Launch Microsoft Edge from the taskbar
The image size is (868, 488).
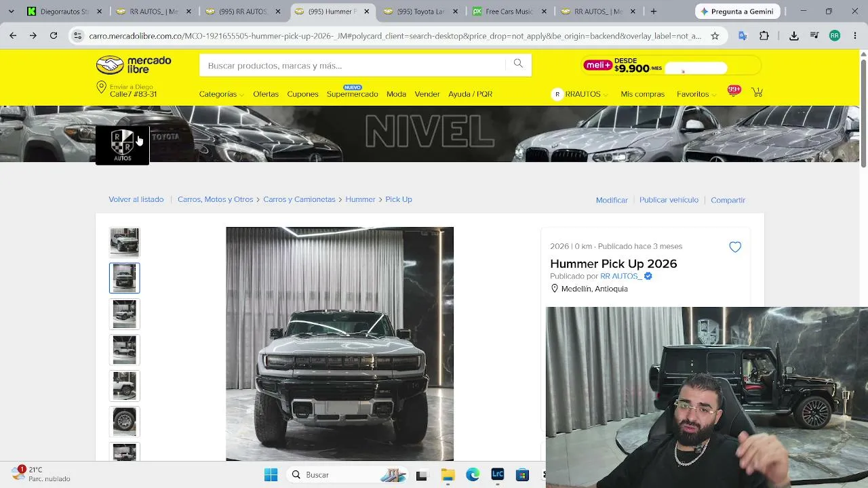pos(473,475)
